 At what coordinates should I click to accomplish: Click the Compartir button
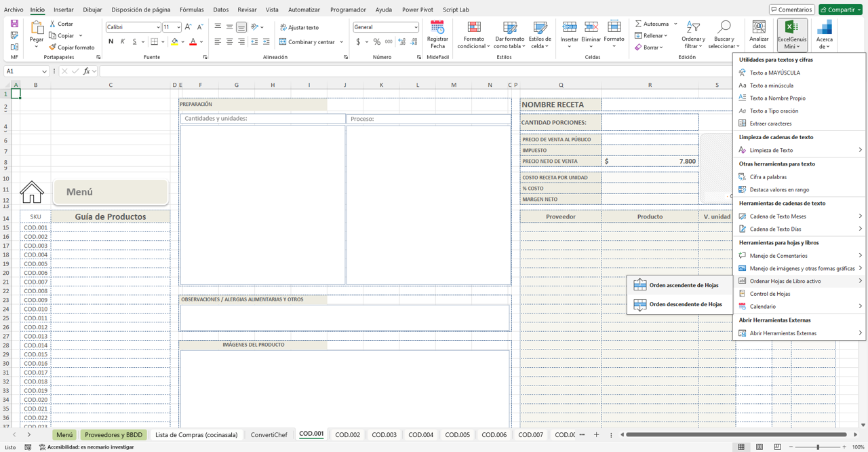[841, 10]
